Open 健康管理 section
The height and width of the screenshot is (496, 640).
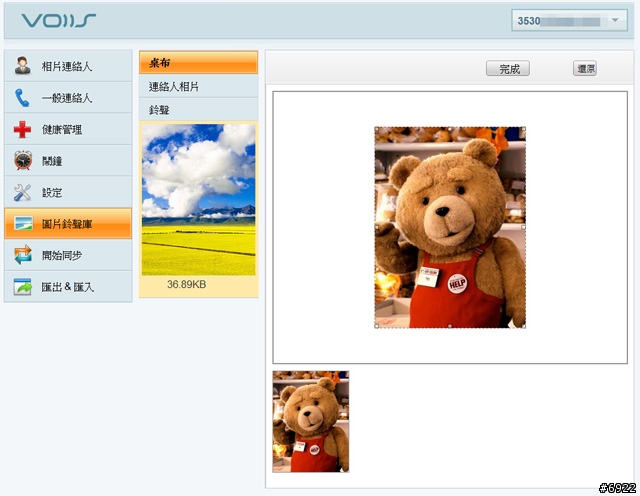pyautogui.click(x=68, y=129)
